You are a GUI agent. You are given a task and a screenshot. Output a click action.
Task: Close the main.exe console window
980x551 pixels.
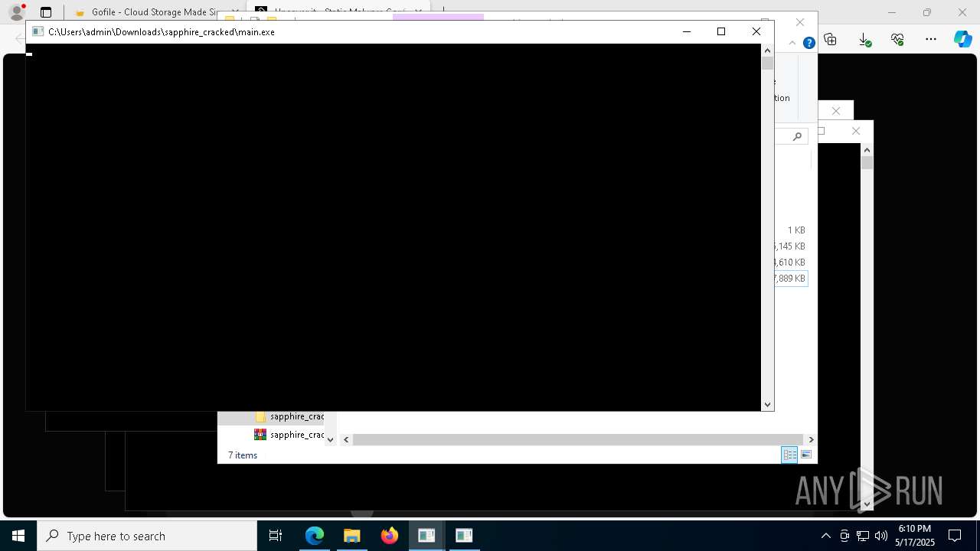756,31
